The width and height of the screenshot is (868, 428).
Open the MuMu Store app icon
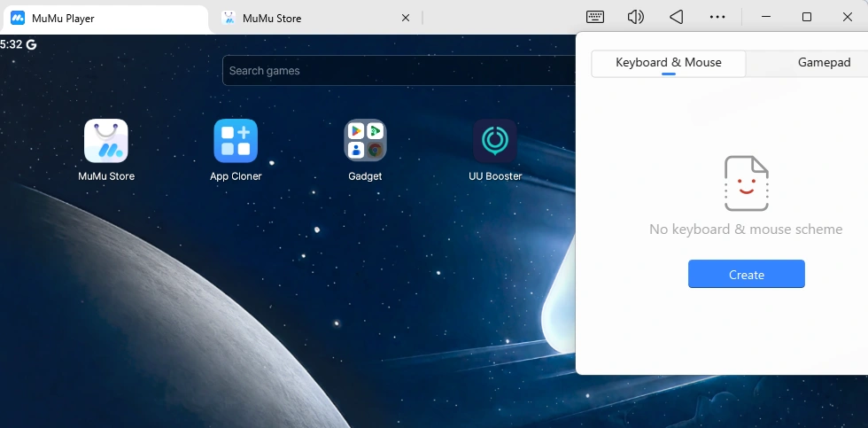pyautogui.click(x=105, y=141)
